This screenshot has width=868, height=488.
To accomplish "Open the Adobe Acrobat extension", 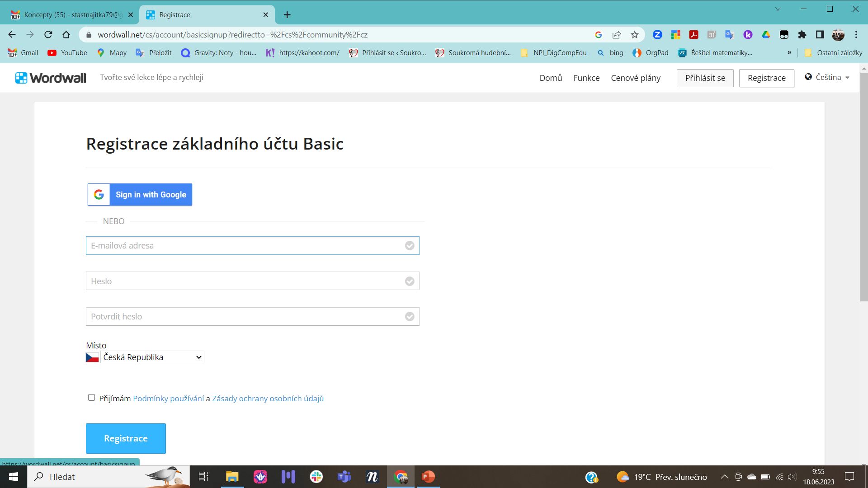I will pos(693,34).
